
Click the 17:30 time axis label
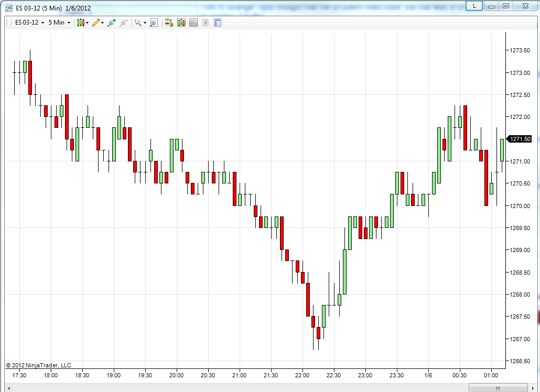pos(19,375)
